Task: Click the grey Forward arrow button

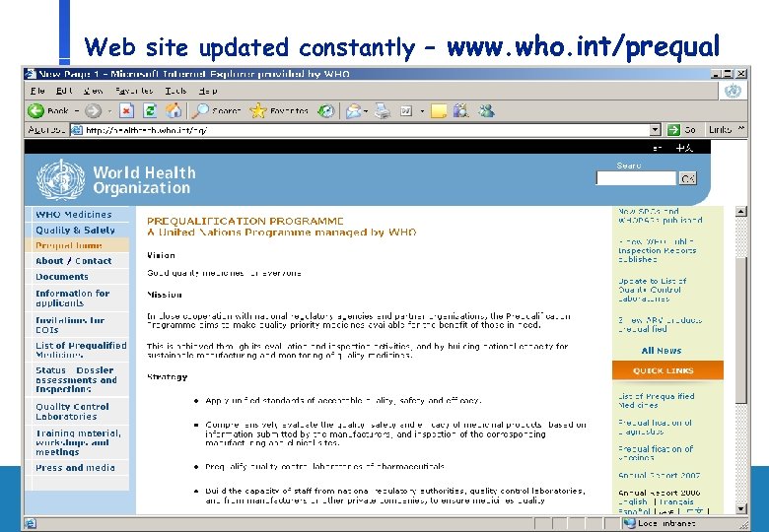Action: [x=93, y=111]
